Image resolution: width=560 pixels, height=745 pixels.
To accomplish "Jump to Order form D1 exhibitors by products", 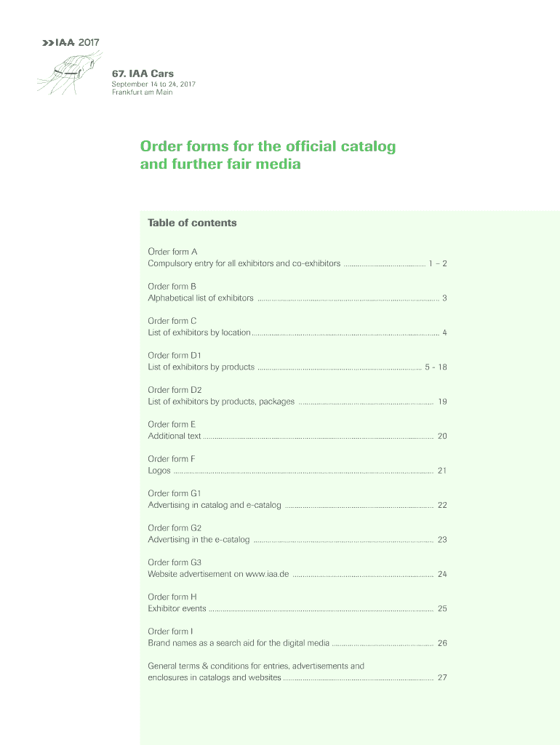I will point(201,367).
